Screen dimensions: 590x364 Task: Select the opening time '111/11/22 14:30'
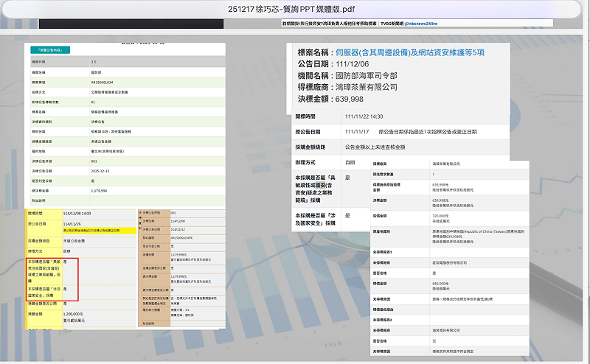[364, 116]
